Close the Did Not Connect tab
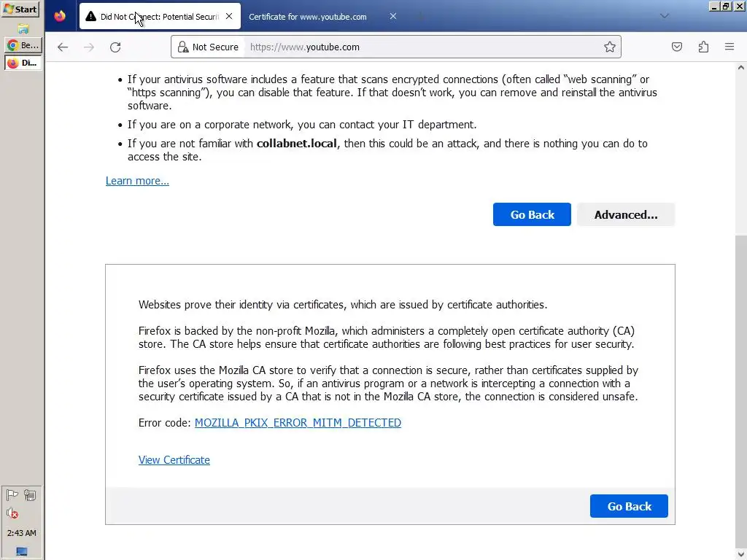The width and height of the screenshot is (747, 560). click(229, 16)
